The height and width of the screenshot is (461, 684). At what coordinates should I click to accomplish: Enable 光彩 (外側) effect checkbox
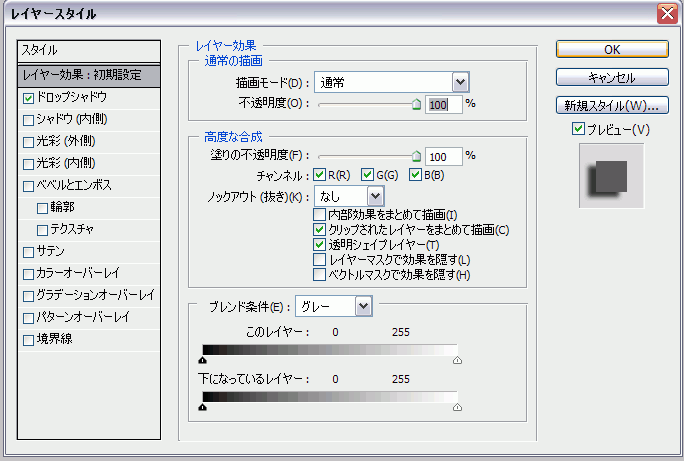pos(28,142)
